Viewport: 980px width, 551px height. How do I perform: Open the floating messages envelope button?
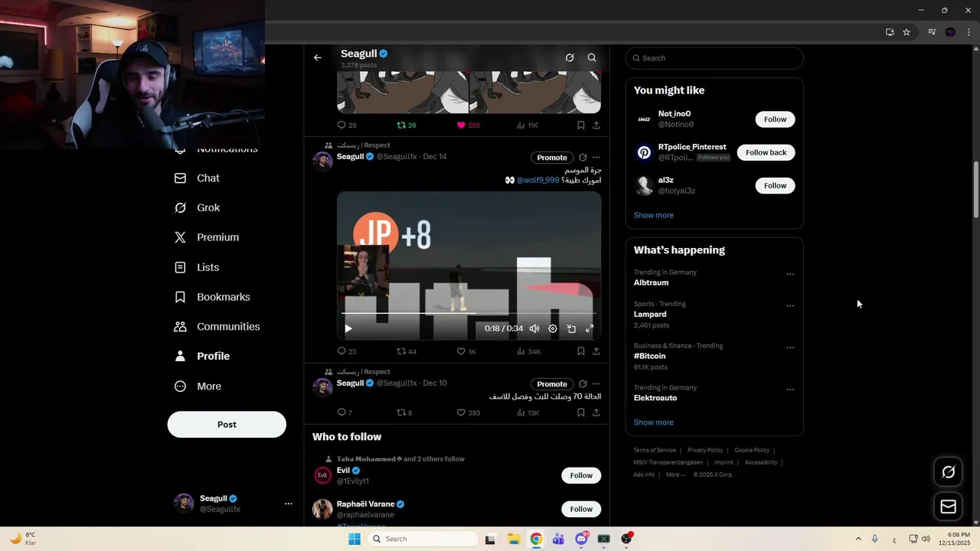click(948, 507)
